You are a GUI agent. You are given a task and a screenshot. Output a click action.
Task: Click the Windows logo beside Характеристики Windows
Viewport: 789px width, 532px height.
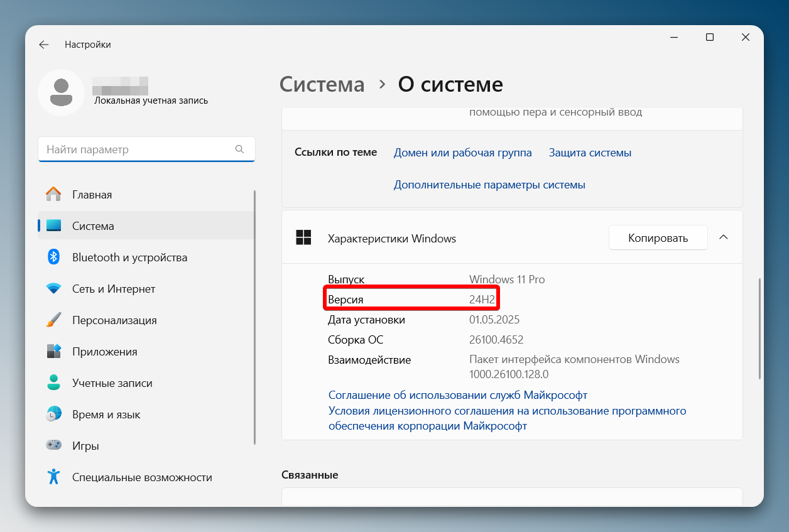click(x=304, y=238)
